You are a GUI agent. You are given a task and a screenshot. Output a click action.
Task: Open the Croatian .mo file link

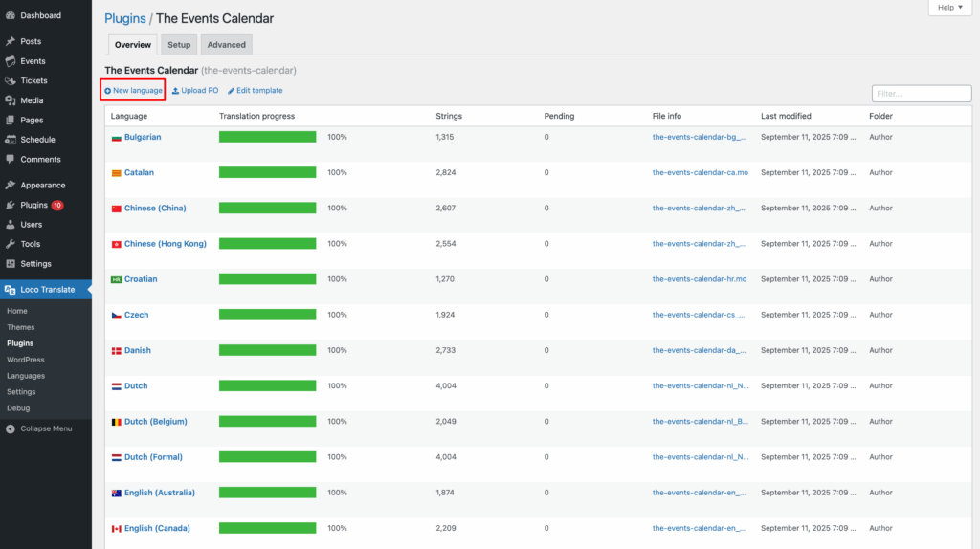click(x=699, y=279)
